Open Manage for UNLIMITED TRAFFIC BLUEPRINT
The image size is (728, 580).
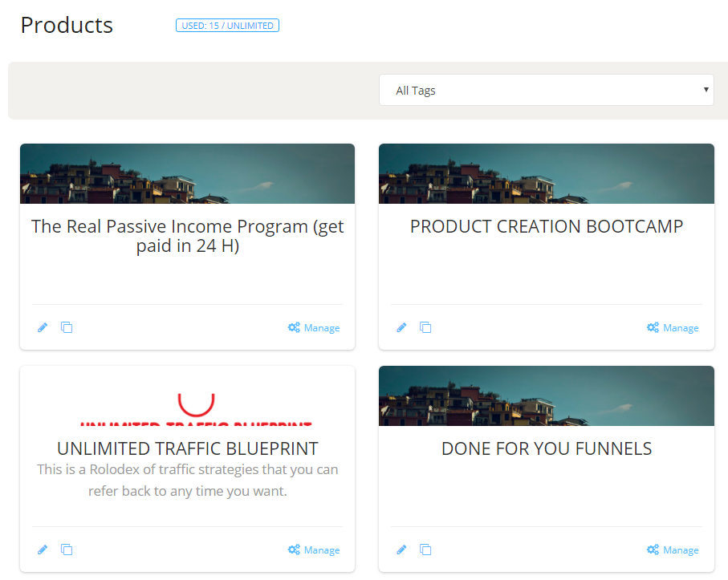pyautogui.click(x=314, y=550)
